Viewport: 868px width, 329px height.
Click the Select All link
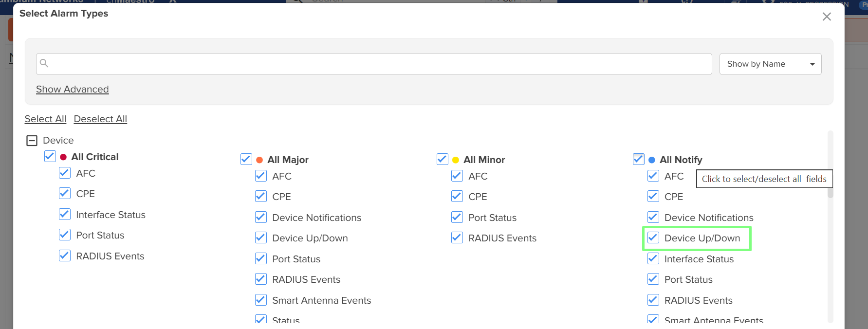pos(45,119)
